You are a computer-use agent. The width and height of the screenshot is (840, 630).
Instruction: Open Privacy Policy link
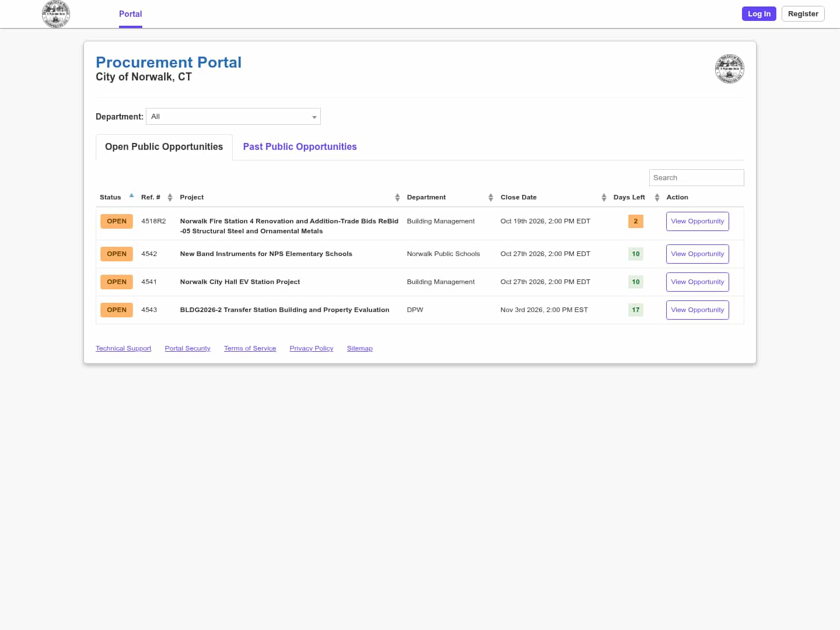click(311, 349)
